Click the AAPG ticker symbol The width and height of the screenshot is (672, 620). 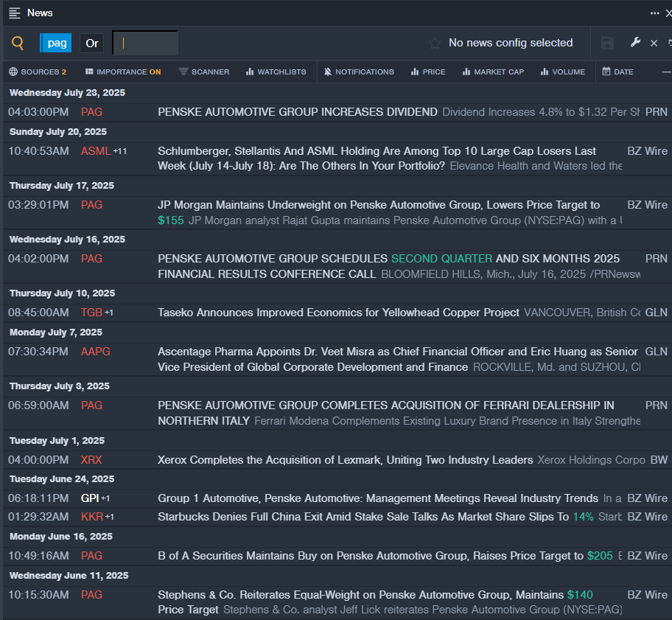96,352
